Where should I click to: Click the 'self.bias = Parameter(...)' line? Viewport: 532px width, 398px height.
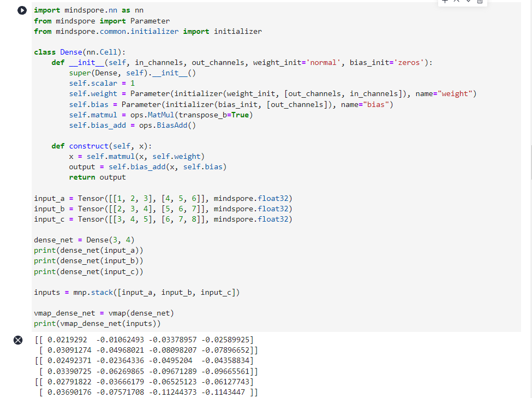(x=231, y=104)
